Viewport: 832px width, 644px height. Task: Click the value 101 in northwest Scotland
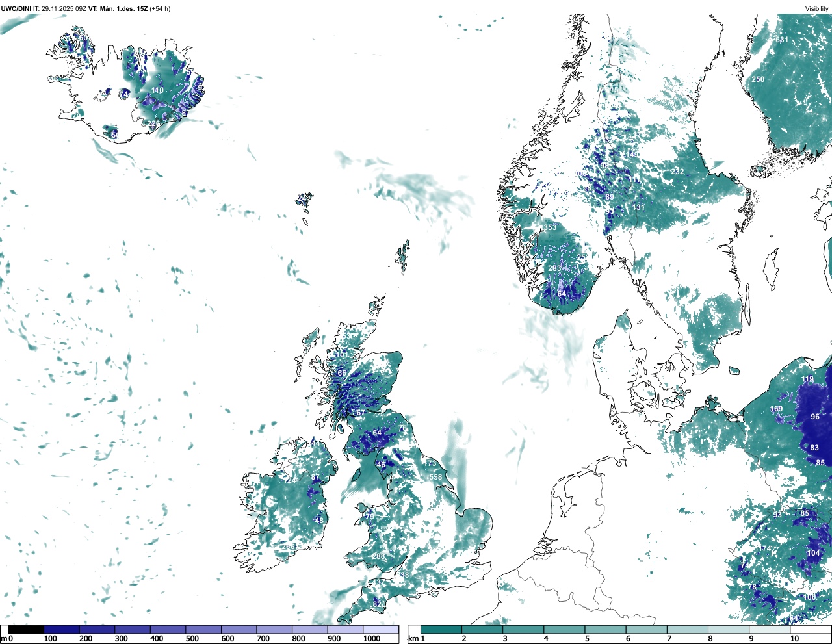point(341,355)
